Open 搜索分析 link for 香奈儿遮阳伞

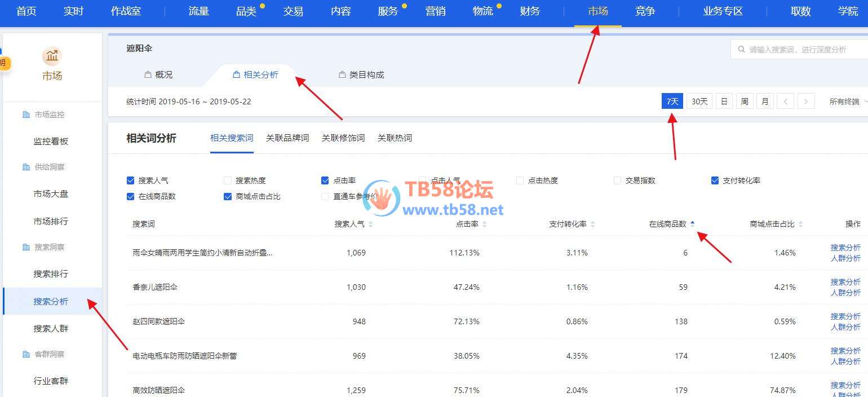(845, 282)
